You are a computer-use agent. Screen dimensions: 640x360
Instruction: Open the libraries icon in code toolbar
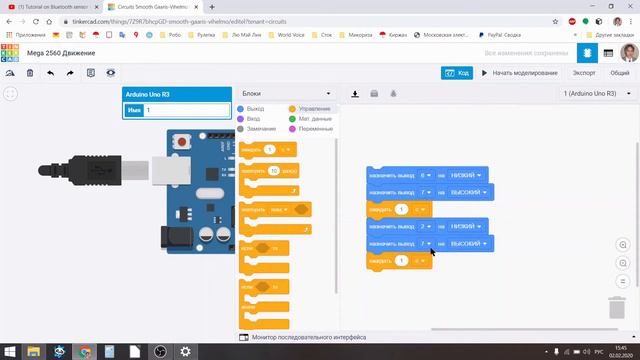pos(374,94)
